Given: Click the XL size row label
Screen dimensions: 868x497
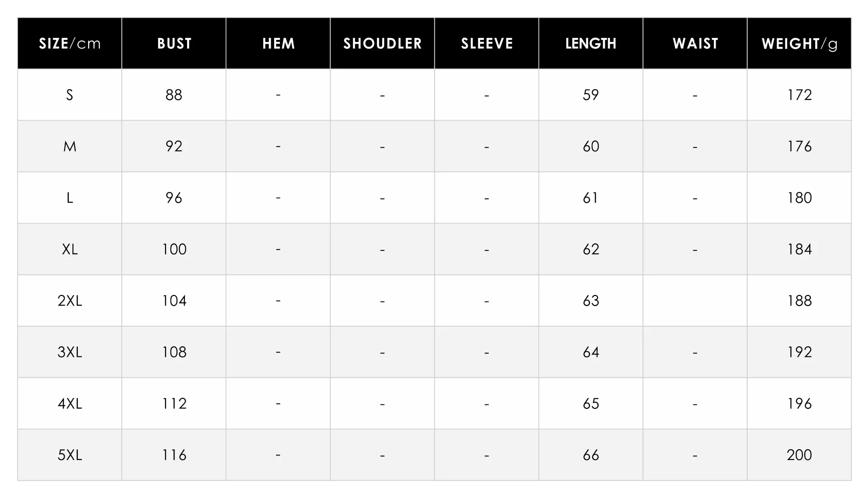Looking at the screenshot, I should [x=70, y=249].
